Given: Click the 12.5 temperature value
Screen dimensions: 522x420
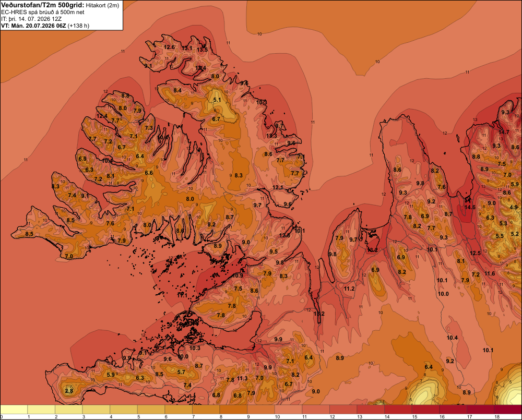Looking at the screenshot, I should click(x=475, y=253).
